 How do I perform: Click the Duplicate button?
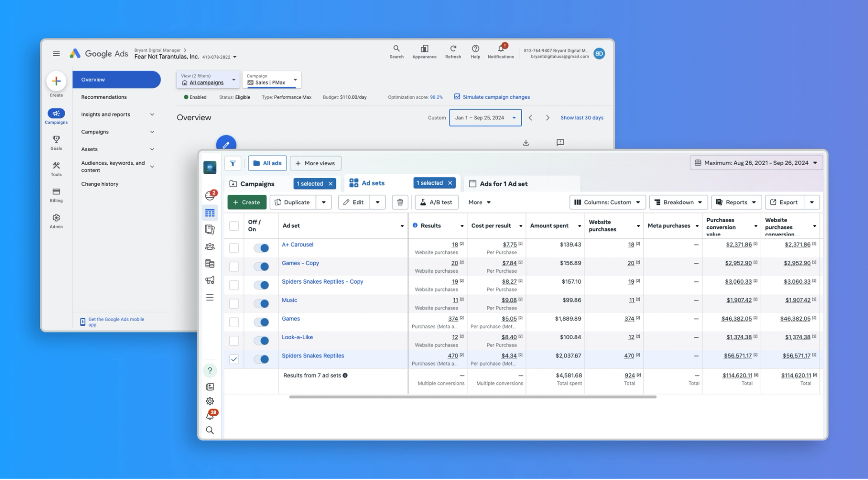pyautogui.click(x=293, y=202)
